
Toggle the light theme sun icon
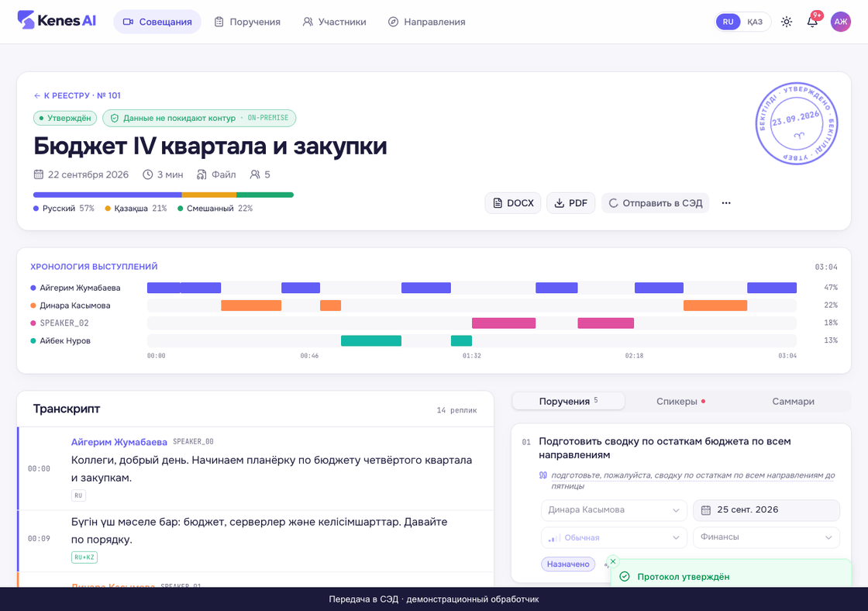click(786, 22)
